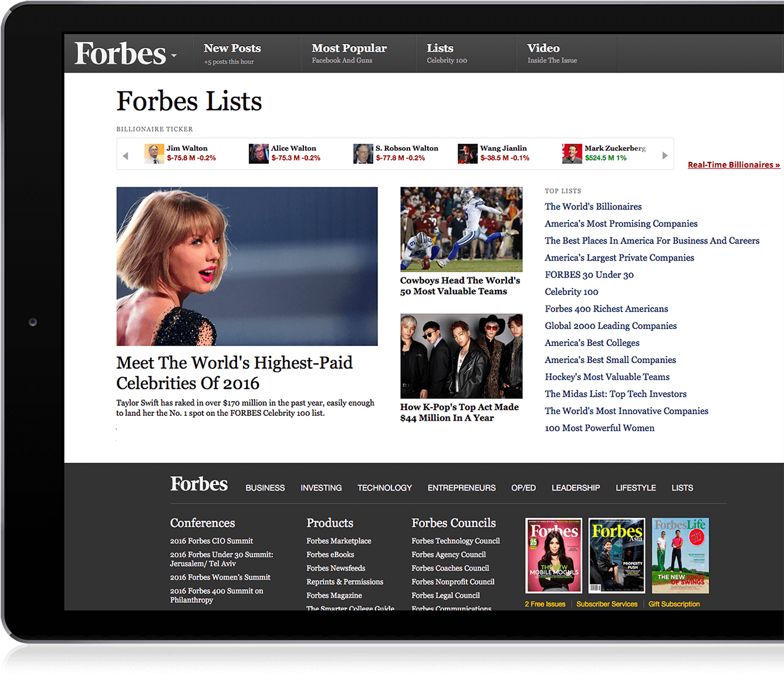784x674 pixels.
Task: Open the 2 Free Issues link
Action: point(545,604)
